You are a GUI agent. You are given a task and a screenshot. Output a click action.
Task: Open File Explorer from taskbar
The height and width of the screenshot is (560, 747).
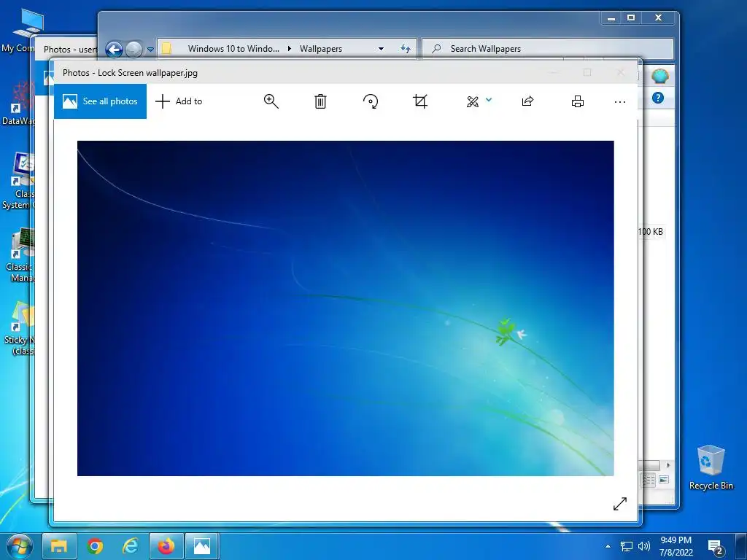click(59, 547)
